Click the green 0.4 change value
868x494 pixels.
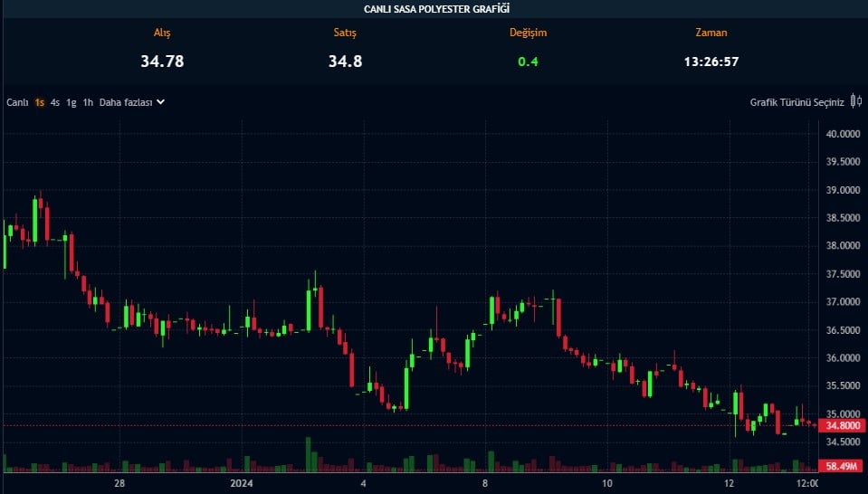click(528, 62)
